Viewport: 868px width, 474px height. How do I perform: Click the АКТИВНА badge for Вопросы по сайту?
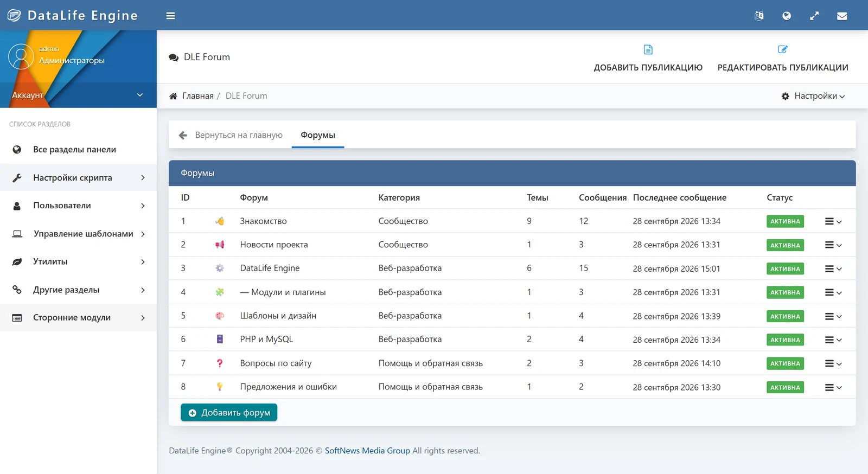pos(785,363)
